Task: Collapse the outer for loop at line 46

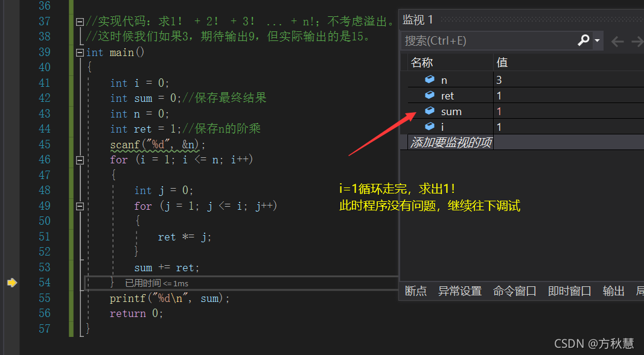Action: coord(80,160)
